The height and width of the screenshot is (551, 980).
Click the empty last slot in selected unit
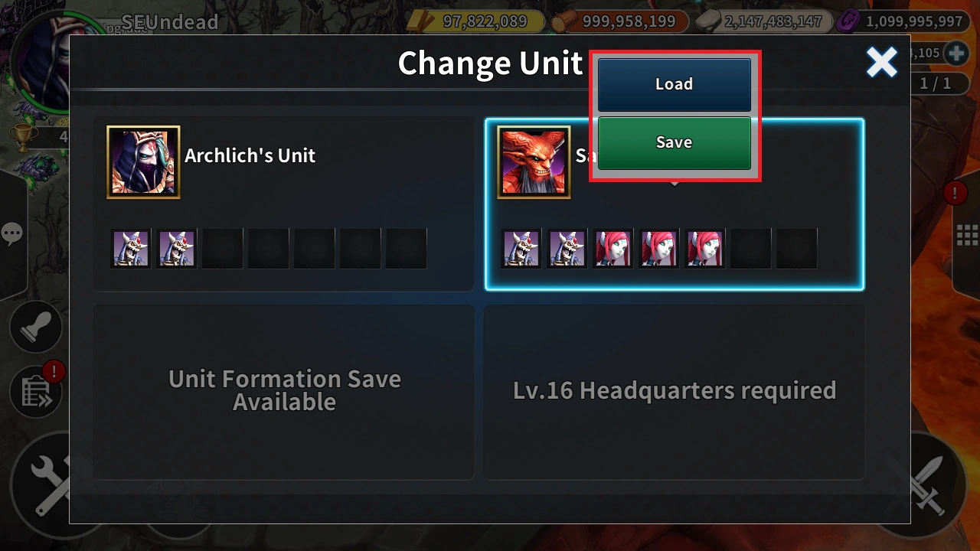(797, 249)
